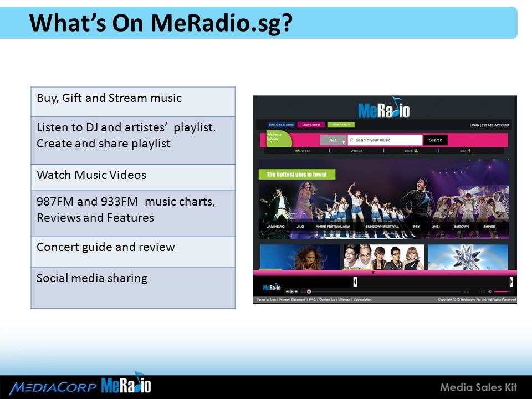532x399 pixels.
Task: Click the microphone icon next to GIGS
Action: tap(469, 151)
